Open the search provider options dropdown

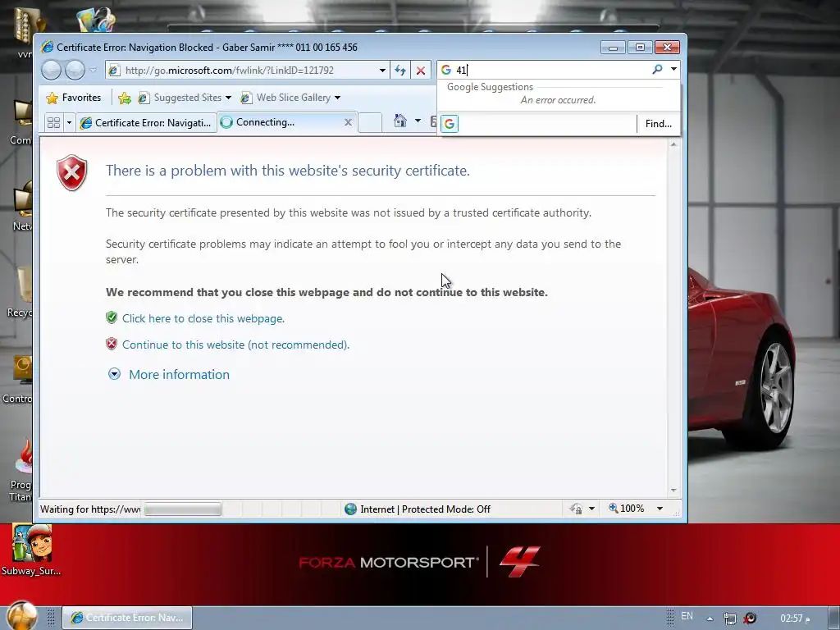[674, 70]
